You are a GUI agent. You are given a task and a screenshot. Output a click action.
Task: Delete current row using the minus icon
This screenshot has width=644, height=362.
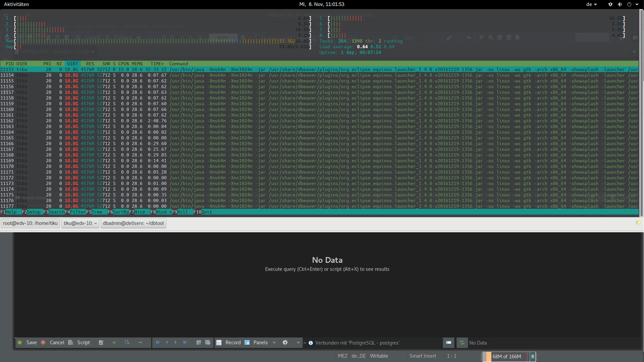click(140, 343)
